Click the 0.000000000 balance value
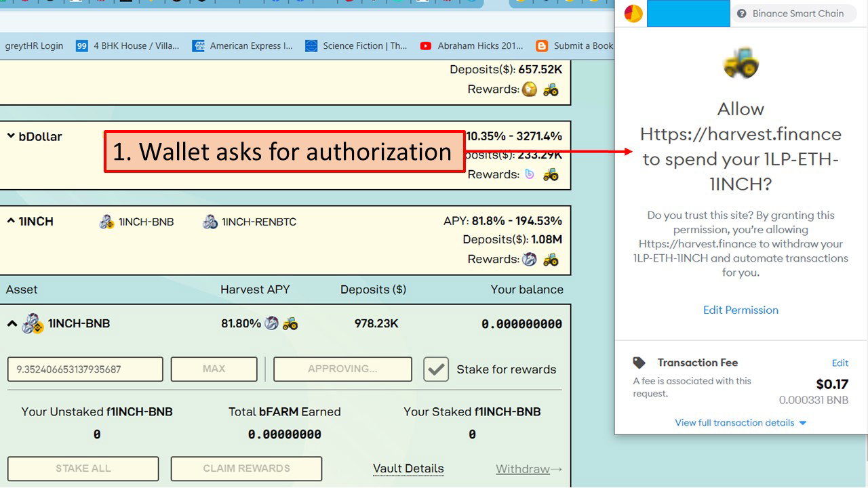Screen dimensions: 868x488 [521, 325]
